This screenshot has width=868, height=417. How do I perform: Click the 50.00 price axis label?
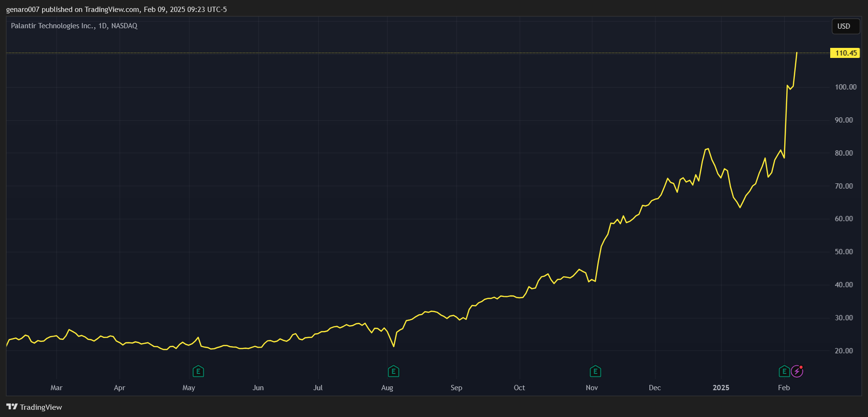pos(844,252)
